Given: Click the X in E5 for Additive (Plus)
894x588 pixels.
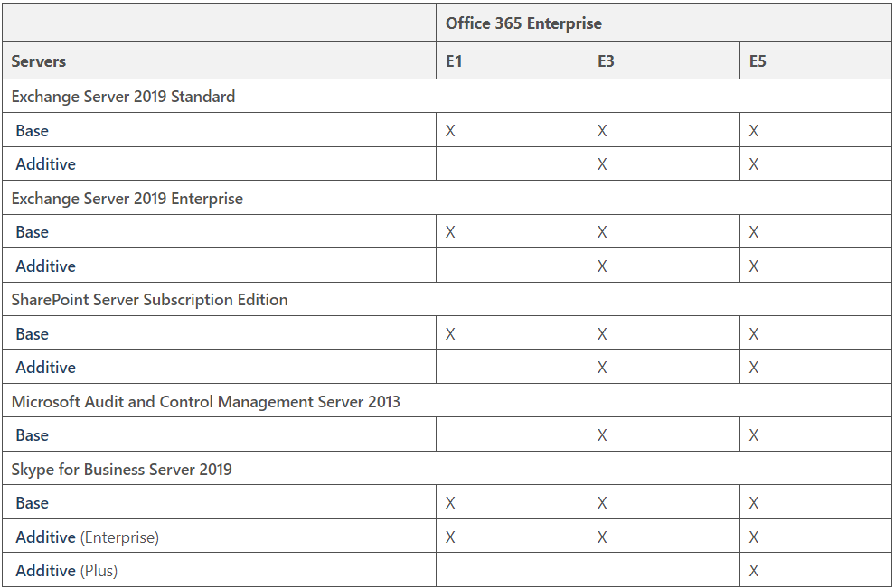Looking at the screenshot, I should (754, 570).
